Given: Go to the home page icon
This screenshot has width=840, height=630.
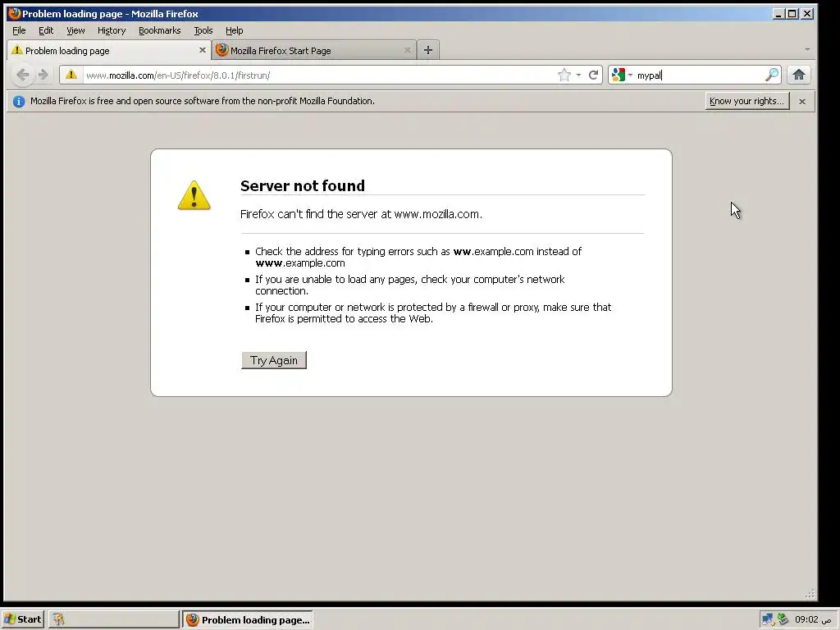Looking at the screenshot, I should tap(799, 75).
